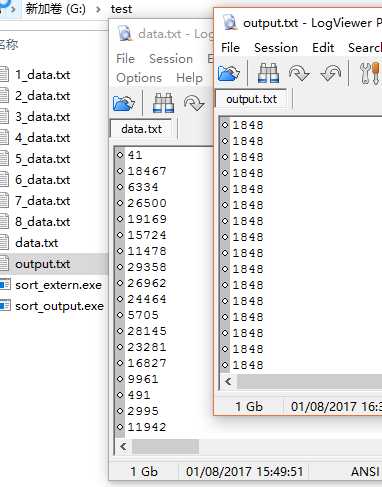Open the Edit menu in output.txt window
This screenshot has height=487, width=382.
(x=323, y=48)
